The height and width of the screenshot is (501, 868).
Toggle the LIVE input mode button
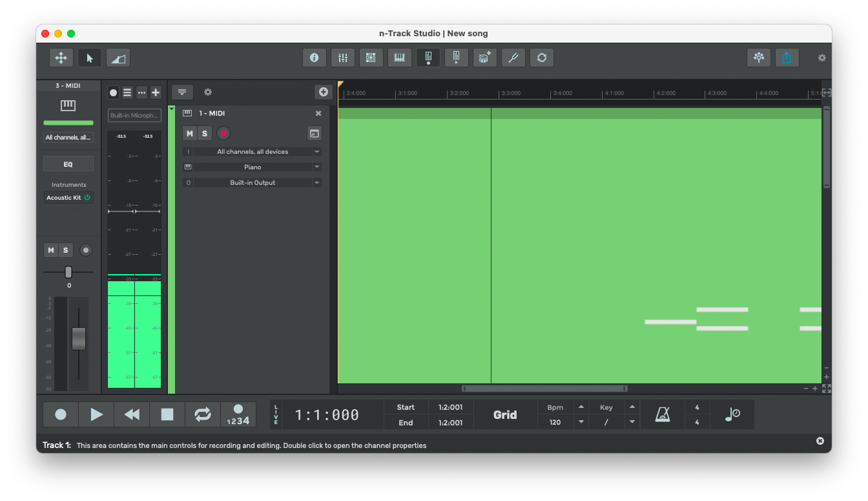pyautogui.click(x=276, y=414)
